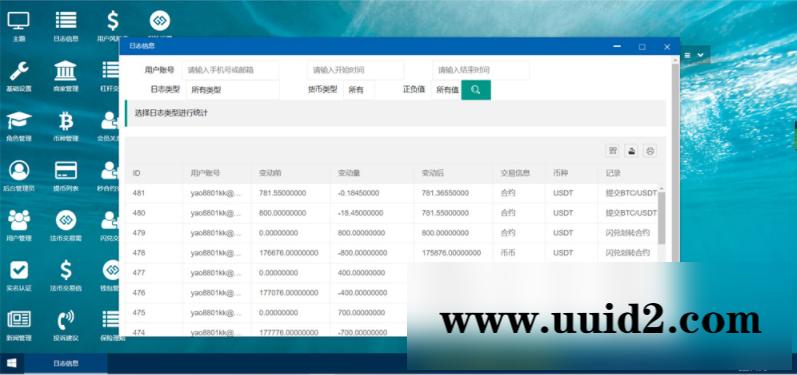Click the Windows start button
The width and height of the screenshot is (797, 375).
click(12, 363)
